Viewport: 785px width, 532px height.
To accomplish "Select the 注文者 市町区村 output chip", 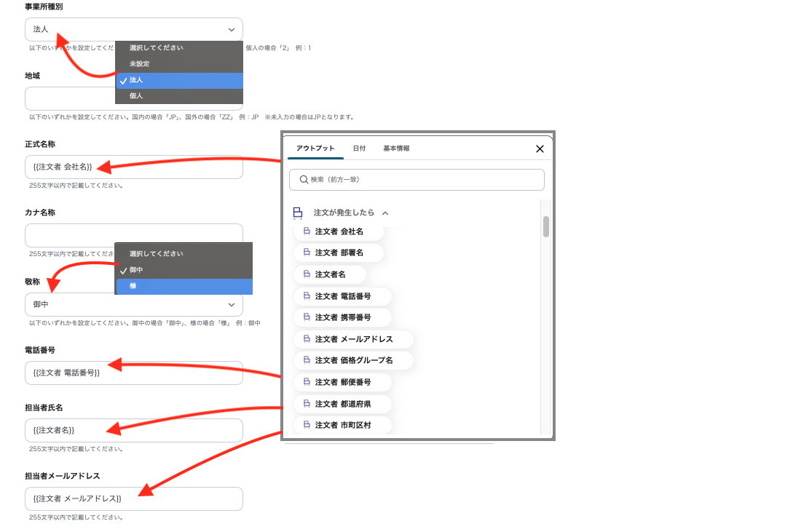I will [x=342, y=426].
